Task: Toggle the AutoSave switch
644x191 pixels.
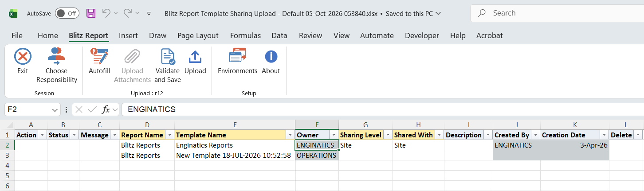Action: pos(67,13)
